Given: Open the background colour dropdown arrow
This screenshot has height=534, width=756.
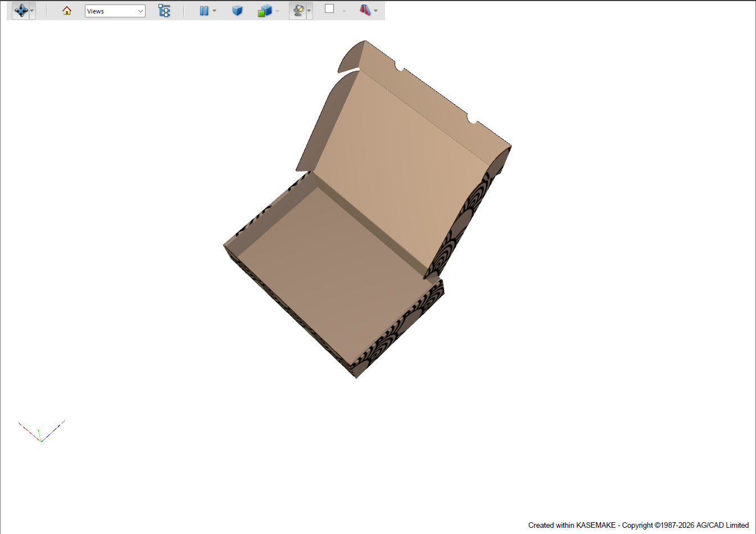Looking at the screenshot, I should (x=344, y=11).
